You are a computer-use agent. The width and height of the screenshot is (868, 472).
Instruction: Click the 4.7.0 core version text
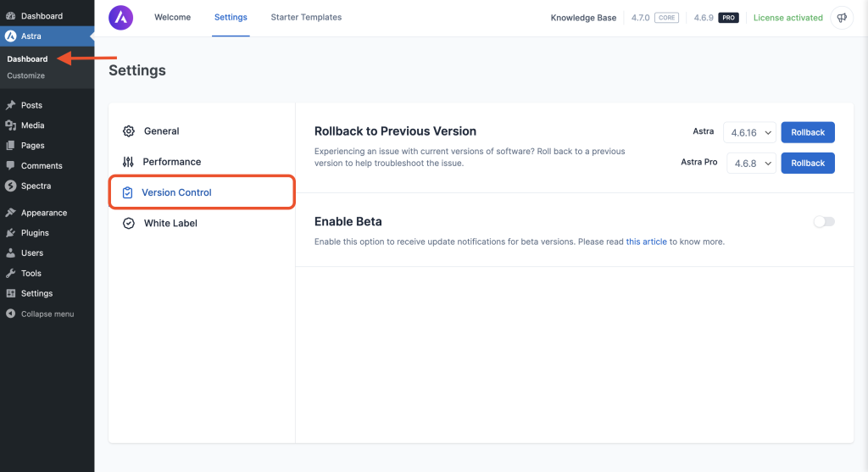pos(641,18)
